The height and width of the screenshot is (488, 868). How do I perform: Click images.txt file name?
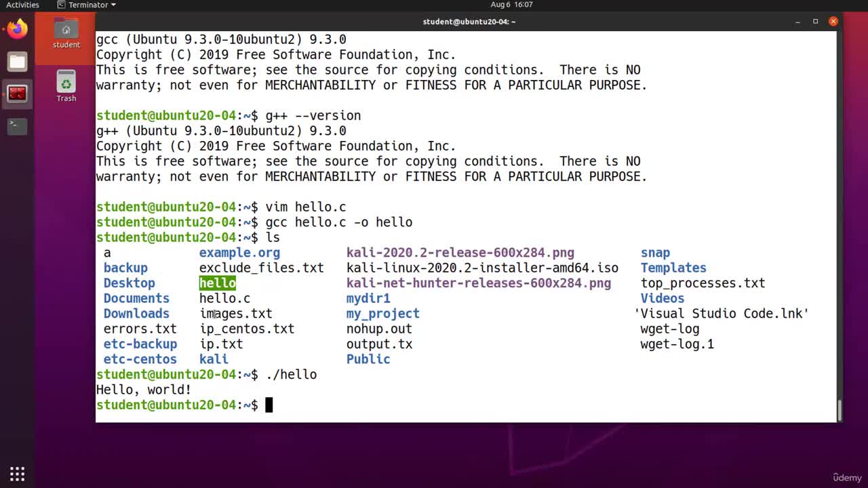point(235,314)
